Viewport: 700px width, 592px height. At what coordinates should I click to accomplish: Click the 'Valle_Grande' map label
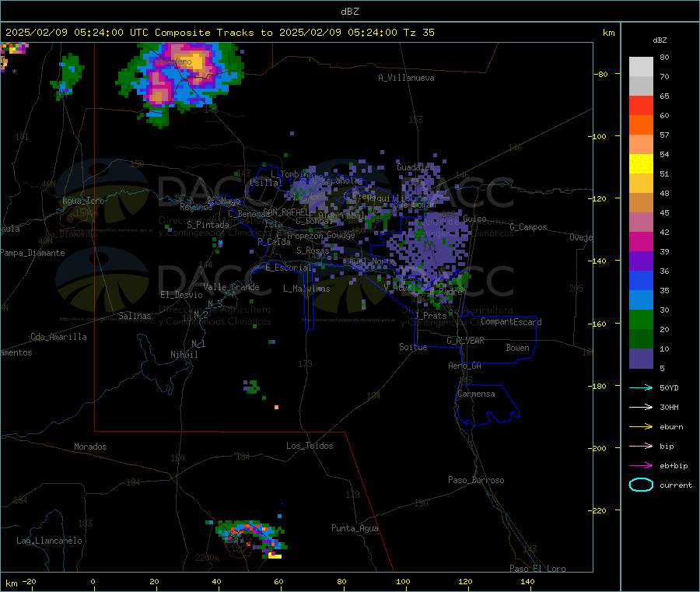point(231,287)
